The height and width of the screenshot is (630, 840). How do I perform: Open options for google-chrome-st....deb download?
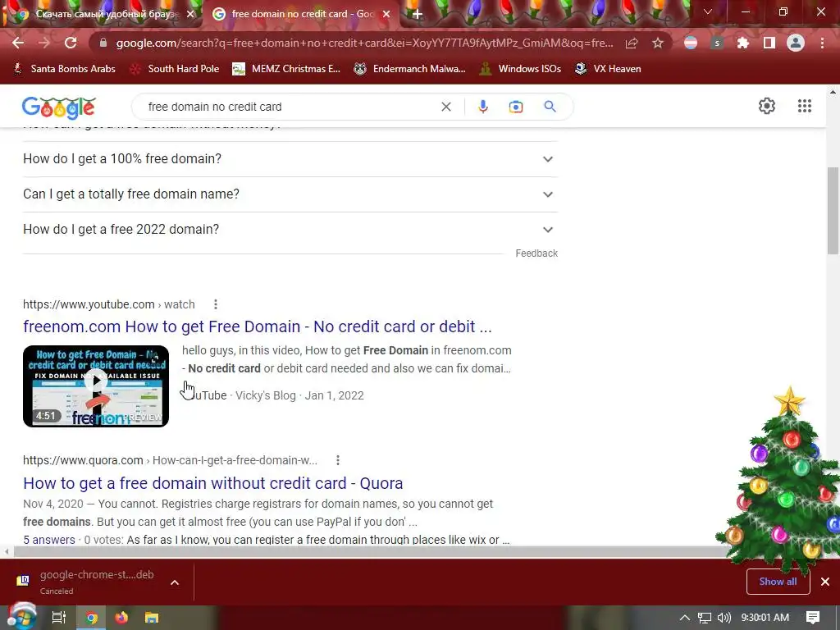tap(175, 582)
